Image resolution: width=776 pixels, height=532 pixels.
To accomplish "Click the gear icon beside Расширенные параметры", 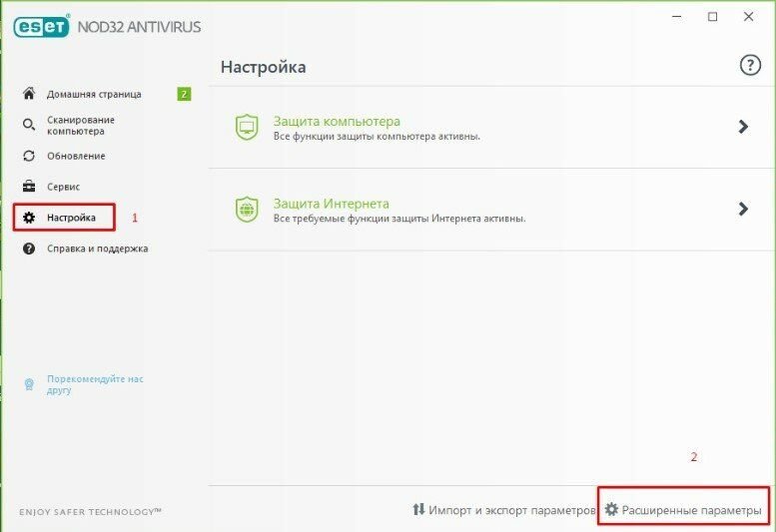I will pos(611,509).
